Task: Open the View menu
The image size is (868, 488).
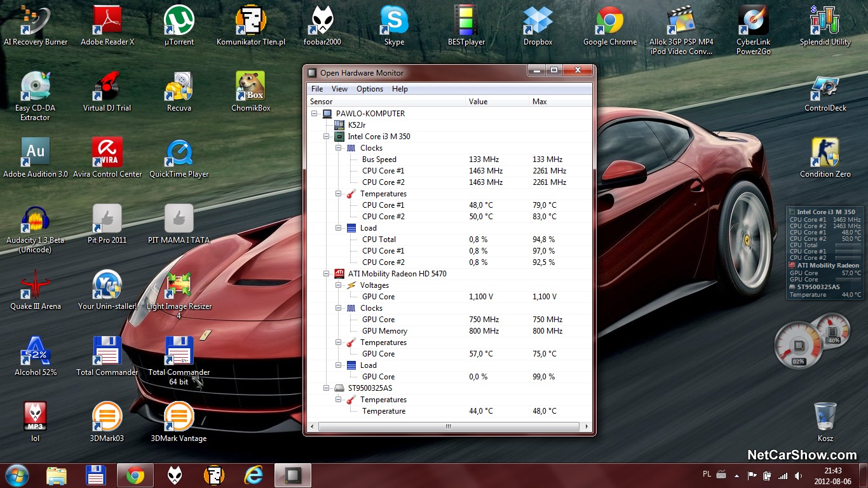Action: (339, 89)
